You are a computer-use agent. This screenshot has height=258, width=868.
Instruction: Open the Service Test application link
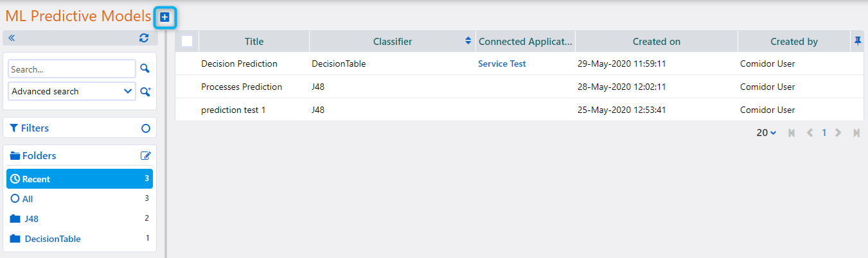click(x=502, y=64)
